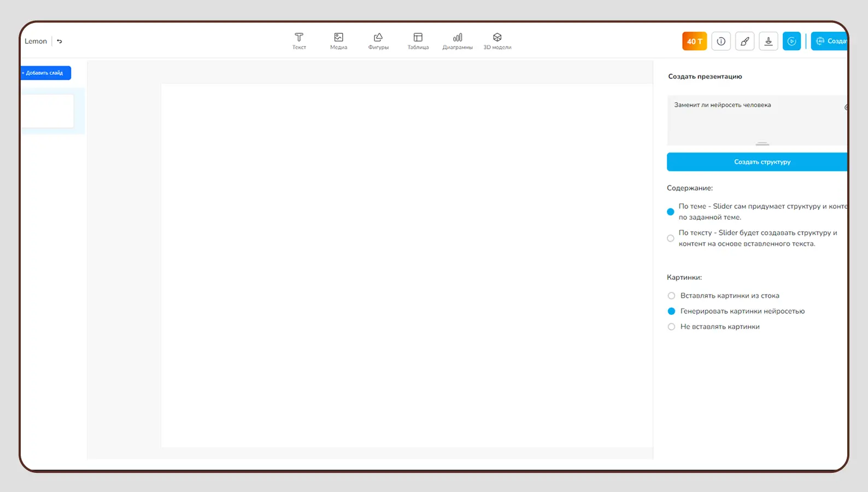
Task: Click the presentation topic text field
Action: [754, 120]
